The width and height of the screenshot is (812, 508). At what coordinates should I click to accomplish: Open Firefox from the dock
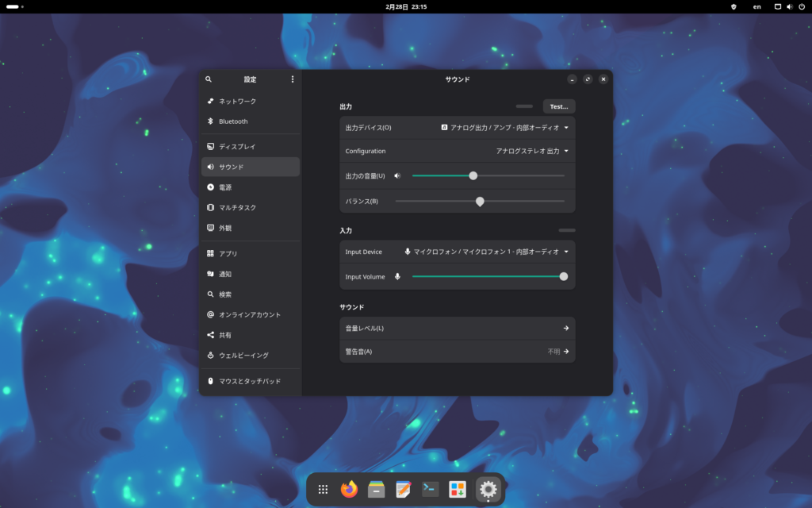click(349, 490)
